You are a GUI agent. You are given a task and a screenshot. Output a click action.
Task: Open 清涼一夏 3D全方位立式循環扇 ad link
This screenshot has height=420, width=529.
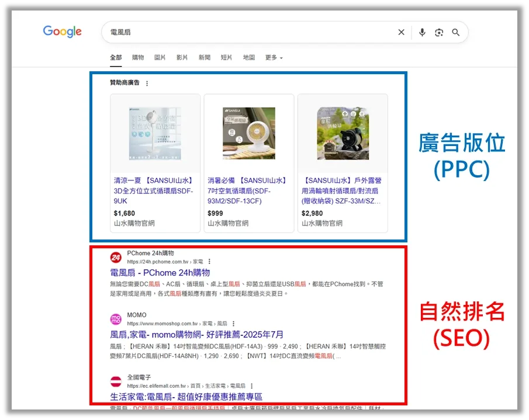pyautogui.click(x=154, y=191)
